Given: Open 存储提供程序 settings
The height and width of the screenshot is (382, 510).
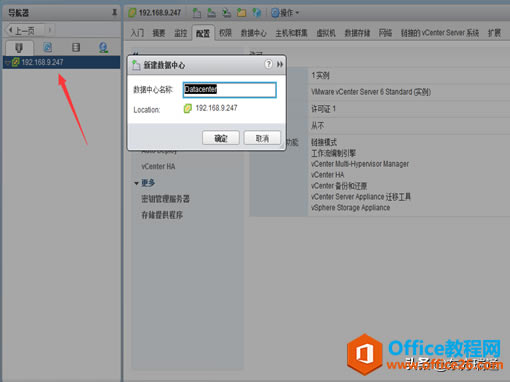Looking at the screenshot, I should [x=162, y=215].
